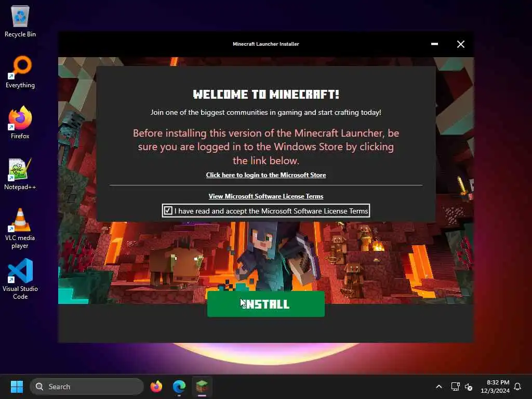Uncheck the accept license terms checkbox
The image size is (532, 399).
pyautogui.click(x=168, y=211)
